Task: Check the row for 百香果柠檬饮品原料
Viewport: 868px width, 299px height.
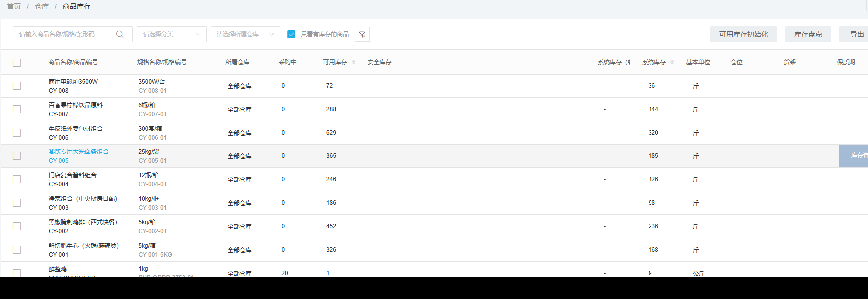Action: click(17, 109)
